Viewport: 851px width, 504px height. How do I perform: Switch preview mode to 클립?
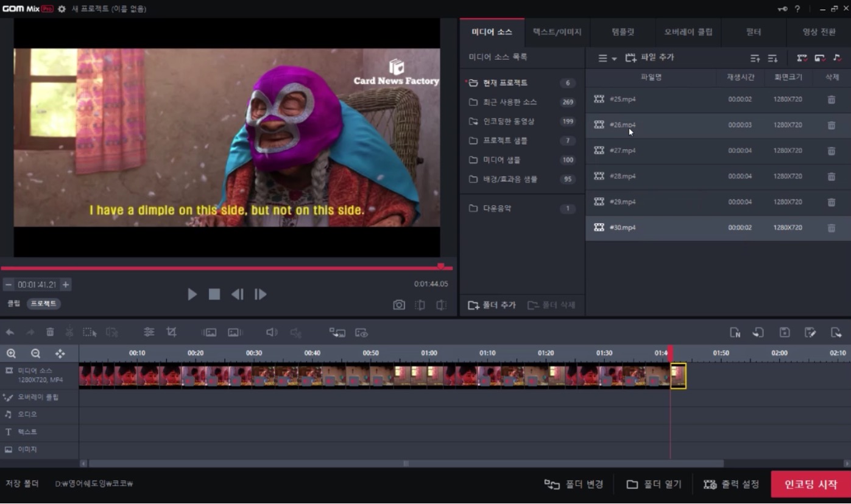13,303
